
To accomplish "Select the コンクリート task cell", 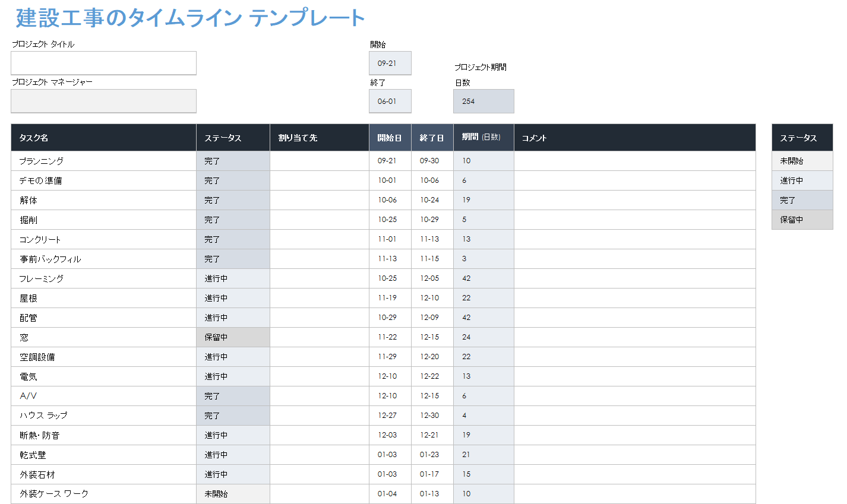I will tap(103, 239).
